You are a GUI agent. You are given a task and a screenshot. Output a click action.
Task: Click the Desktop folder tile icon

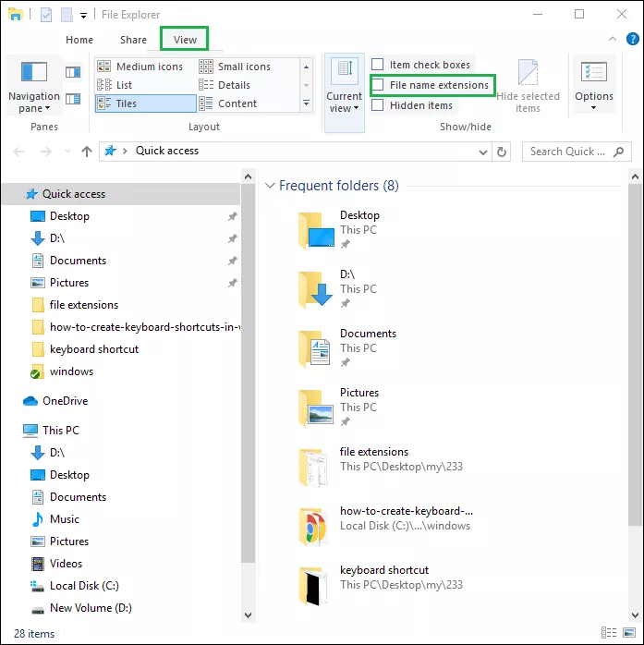pyautogui.click(x=316, y=230)
